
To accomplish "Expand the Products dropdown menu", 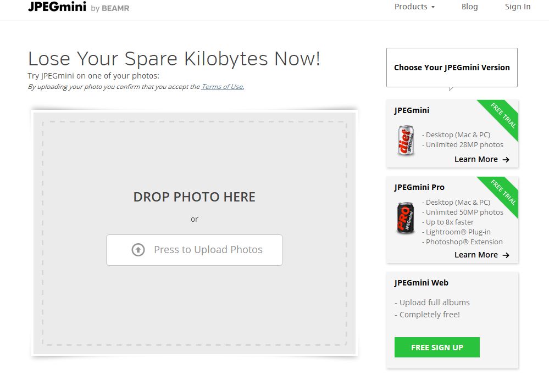I will [414, 7].
